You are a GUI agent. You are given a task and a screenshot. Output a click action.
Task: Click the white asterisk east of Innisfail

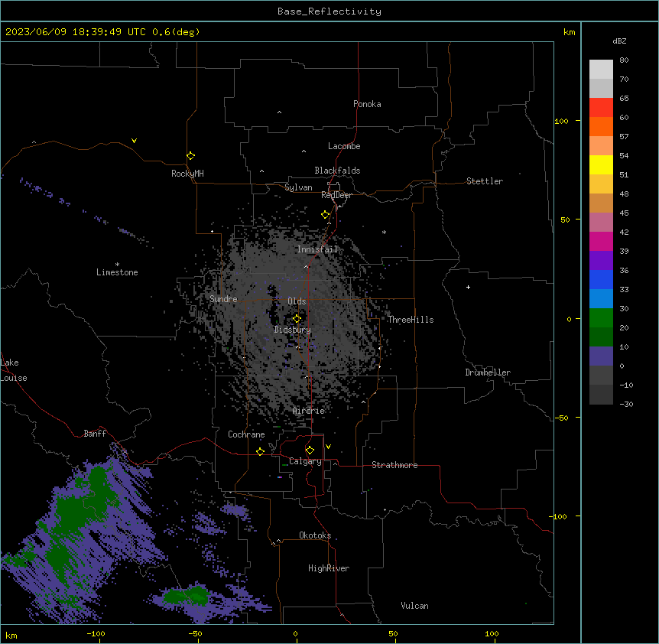[384, 233]
